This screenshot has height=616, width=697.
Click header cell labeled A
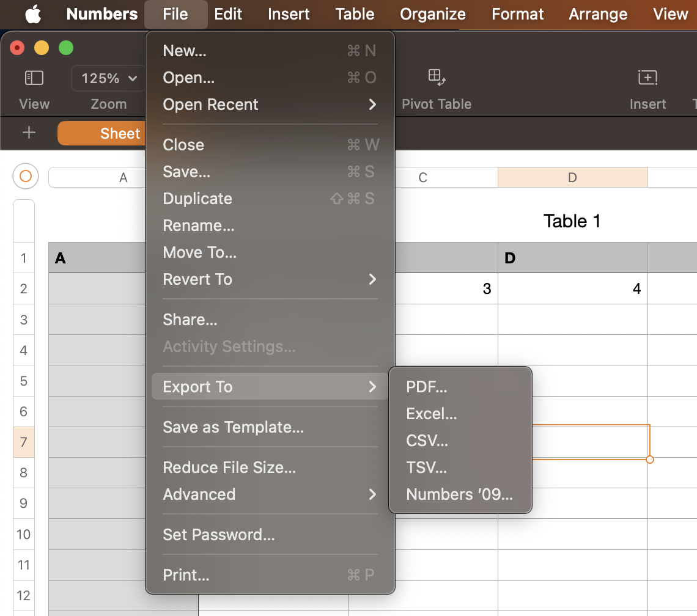point(97,258)
